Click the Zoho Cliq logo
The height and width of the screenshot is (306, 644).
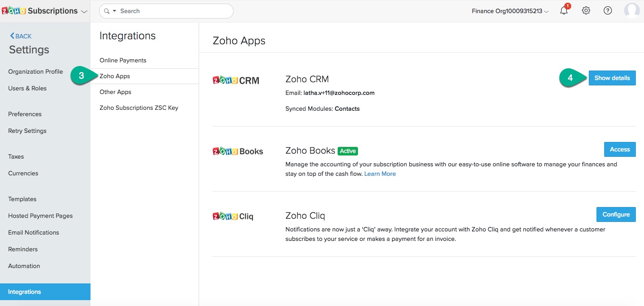tap(233, 217)
